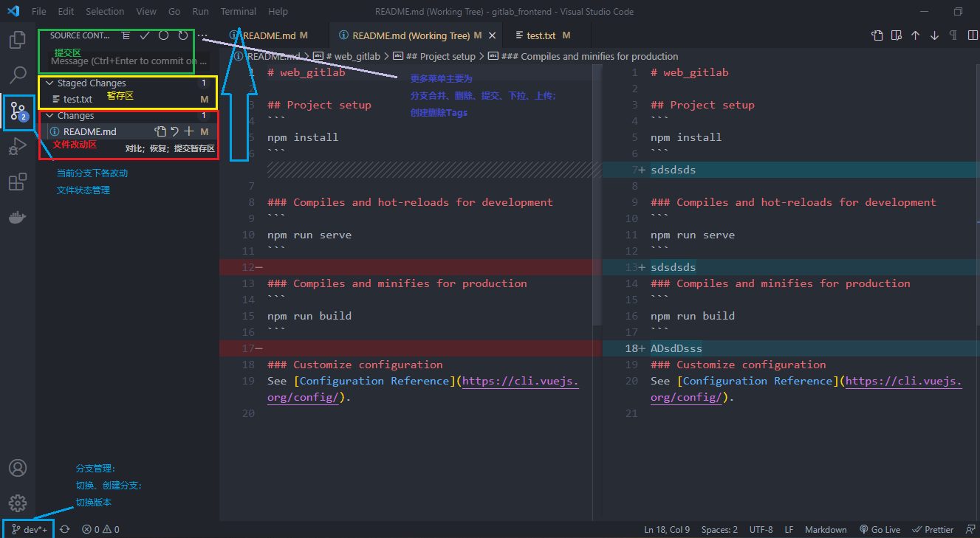Open the diff view icon next to README.md
Viewport: 980px width, 538px height.
point(161,130)
